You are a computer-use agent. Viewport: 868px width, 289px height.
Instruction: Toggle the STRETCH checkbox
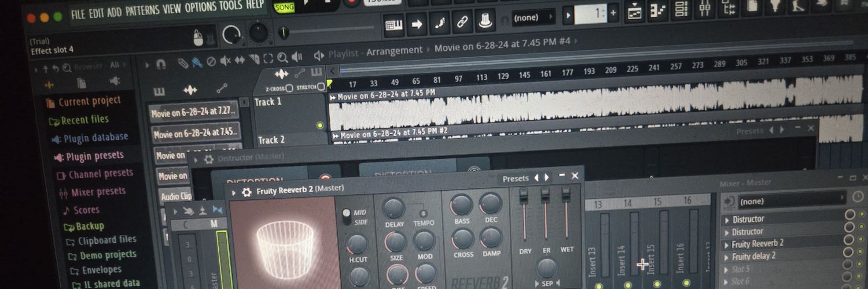321,87
